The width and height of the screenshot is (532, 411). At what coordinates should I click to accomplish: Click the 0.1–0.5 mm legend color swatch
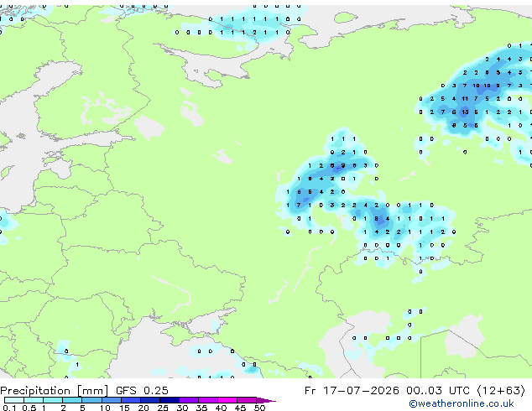[14, 400]
